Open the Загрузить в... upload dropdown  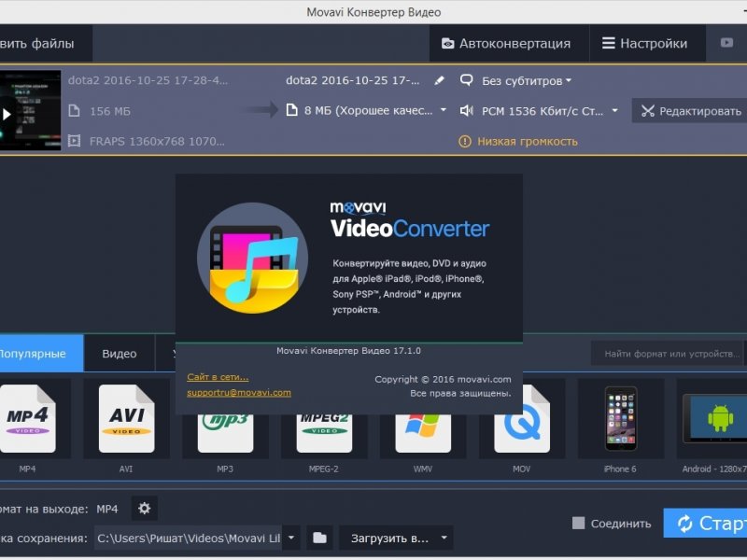pos(396,539)
